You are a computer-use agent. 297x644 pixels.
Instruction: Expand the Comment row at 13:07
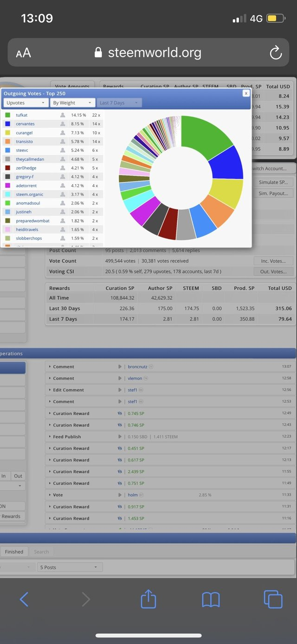tap(50, 367)
